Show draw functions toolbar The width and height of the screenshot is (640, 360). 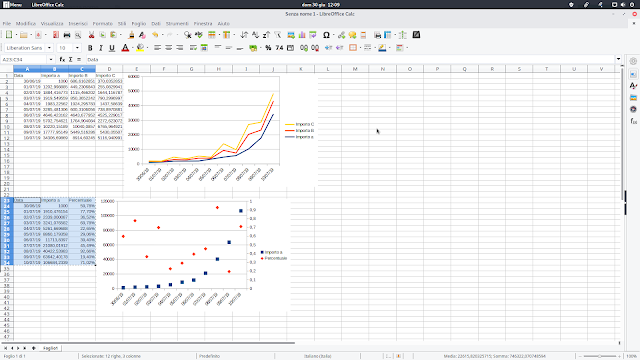click(416, 35)
